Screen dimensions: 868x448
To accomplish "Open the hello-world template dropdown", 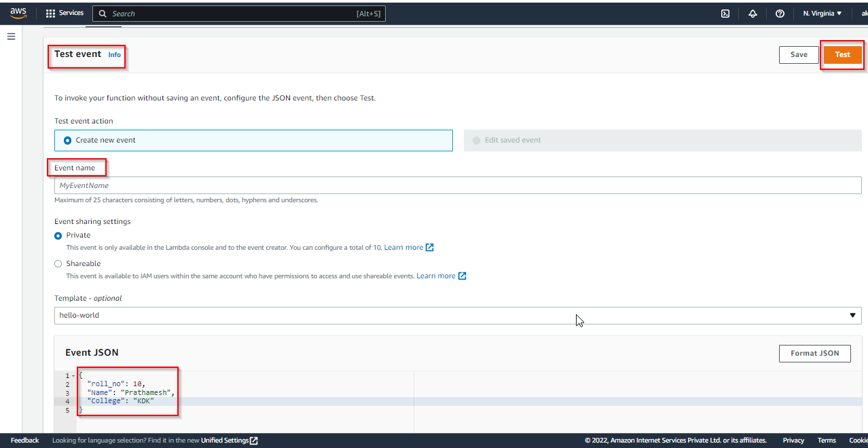I will point(457,316).
